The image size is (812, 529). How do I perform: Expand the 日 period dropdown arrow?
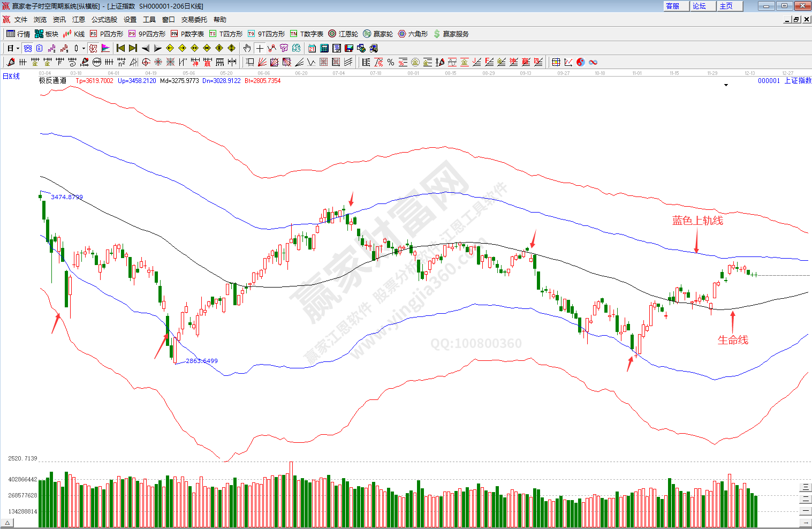pyautogui.click(x=18, y=48)
